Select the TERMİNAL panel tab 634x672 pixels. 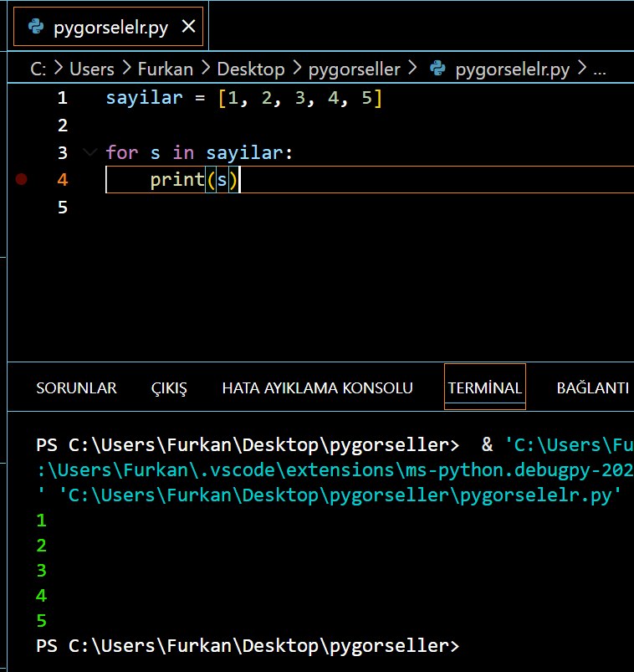click(x=484, y=387)
